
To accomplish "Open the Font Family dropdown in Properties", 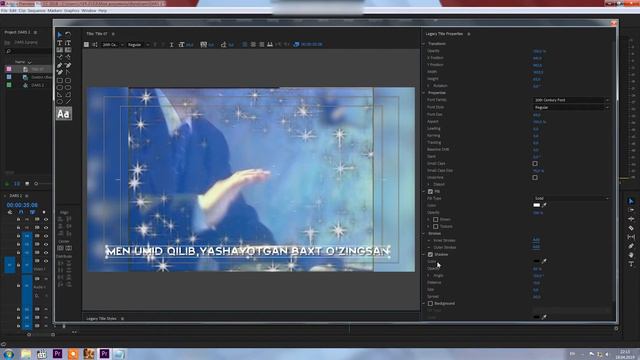I will pyautogui.click(x=571, y=100).
